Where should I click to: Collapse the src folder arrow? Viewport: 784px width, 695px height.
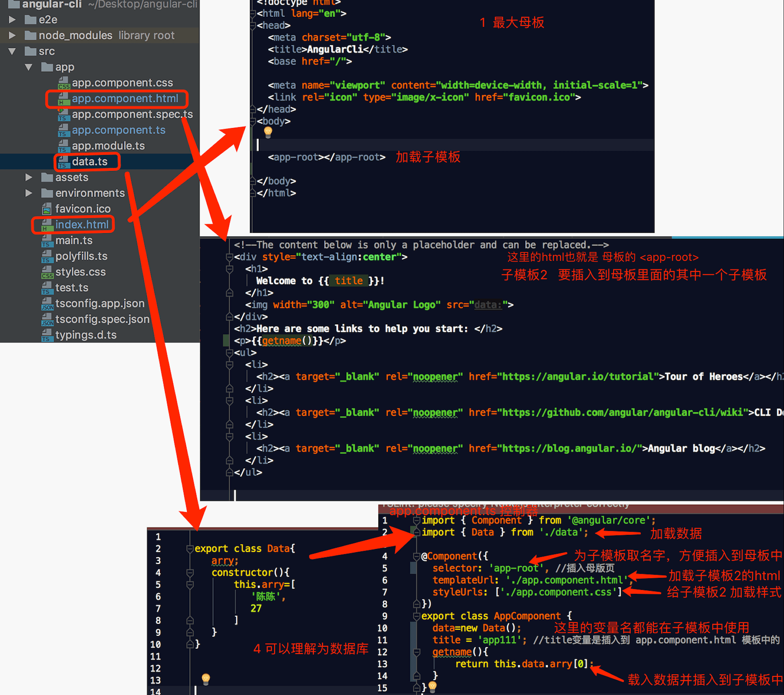click(12, 51)
